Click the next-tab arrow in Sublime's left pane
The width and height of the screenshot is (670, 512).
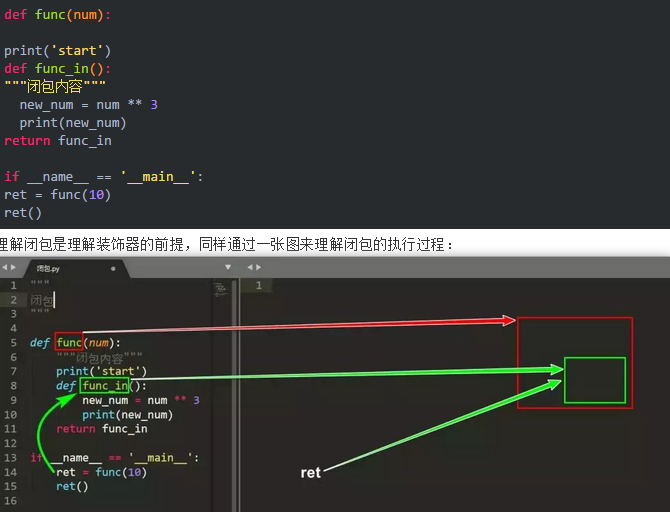click(x=13, y=267)
